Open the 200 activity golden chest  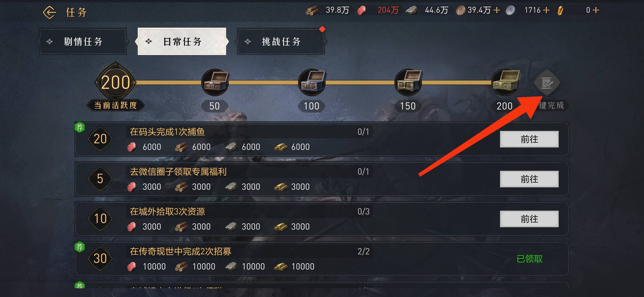(x=505, y=82)
